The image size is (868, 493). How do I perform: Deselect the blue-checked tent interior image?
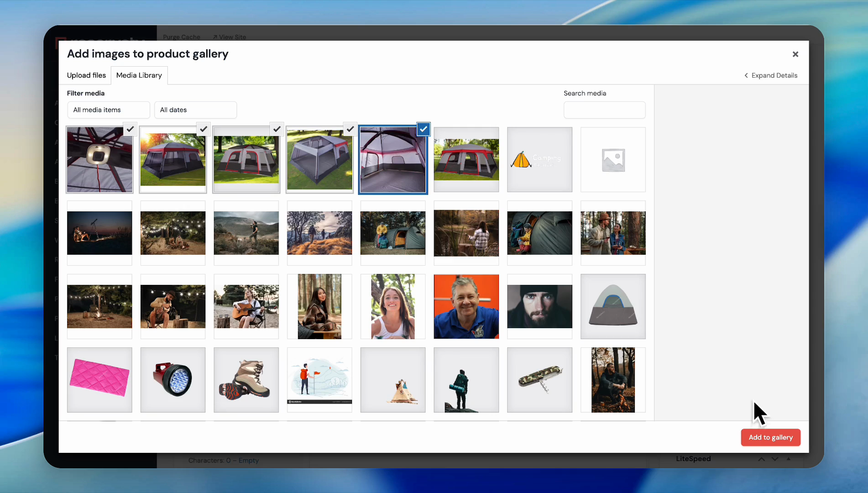click(423, 129)
